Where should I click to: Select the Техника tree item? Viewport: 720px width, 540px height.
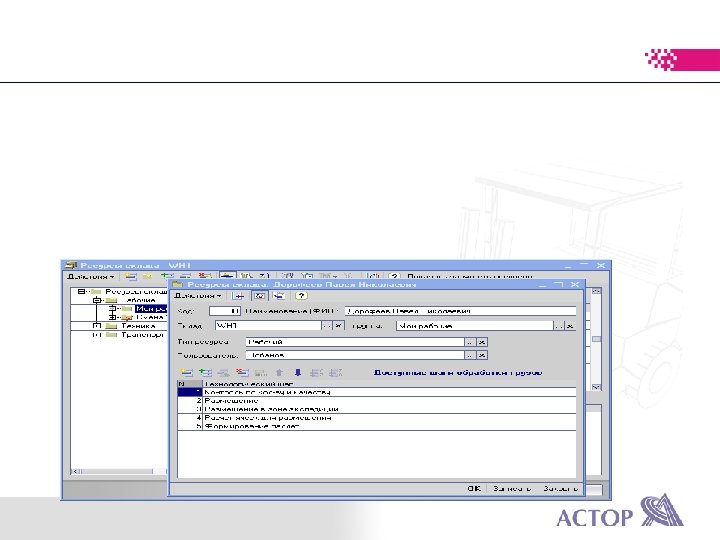click(x=138, y=326)
